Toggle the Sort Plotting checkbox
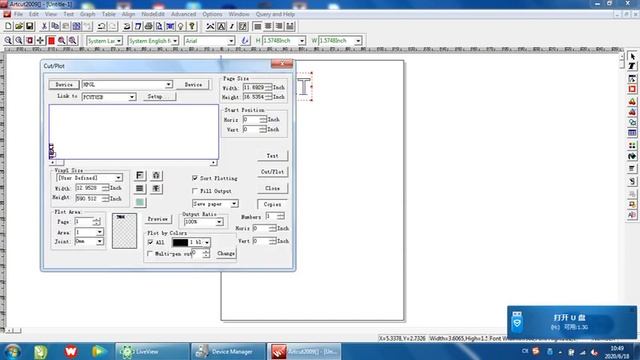This screenshot has height=360, width=640. pyautogui.click(x=195, y=178)
